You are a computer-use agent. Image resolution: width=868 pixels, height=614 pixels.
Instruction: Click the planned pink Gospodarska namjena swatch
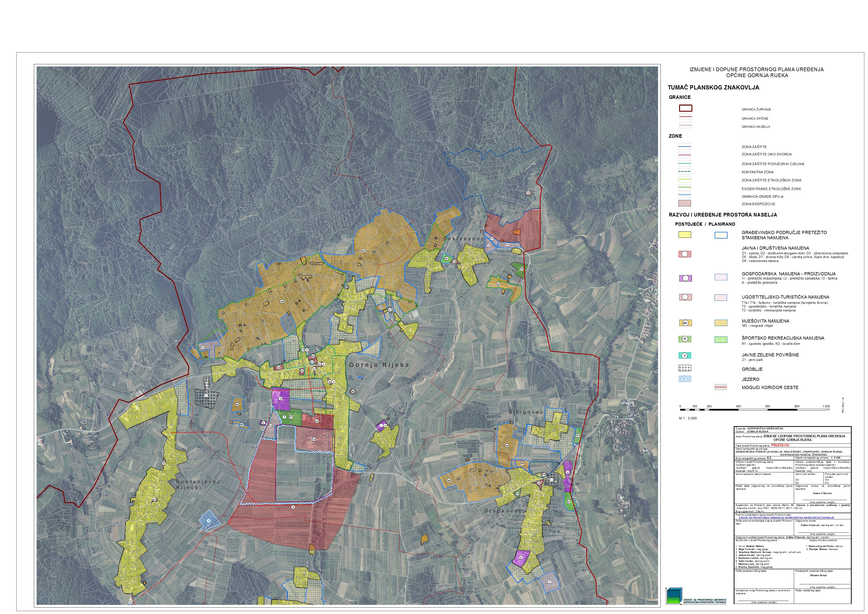[721, 277]
